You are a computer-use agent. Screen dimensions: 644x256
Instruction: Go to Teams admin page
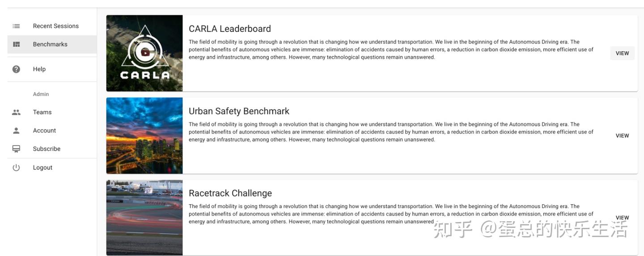42,112
